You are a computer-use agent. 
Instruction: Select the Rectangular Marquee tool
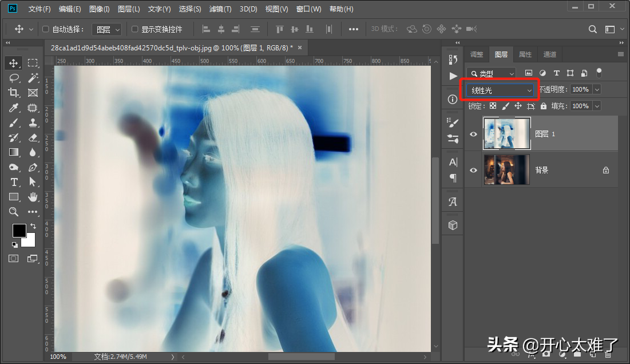tap(33, 63)
